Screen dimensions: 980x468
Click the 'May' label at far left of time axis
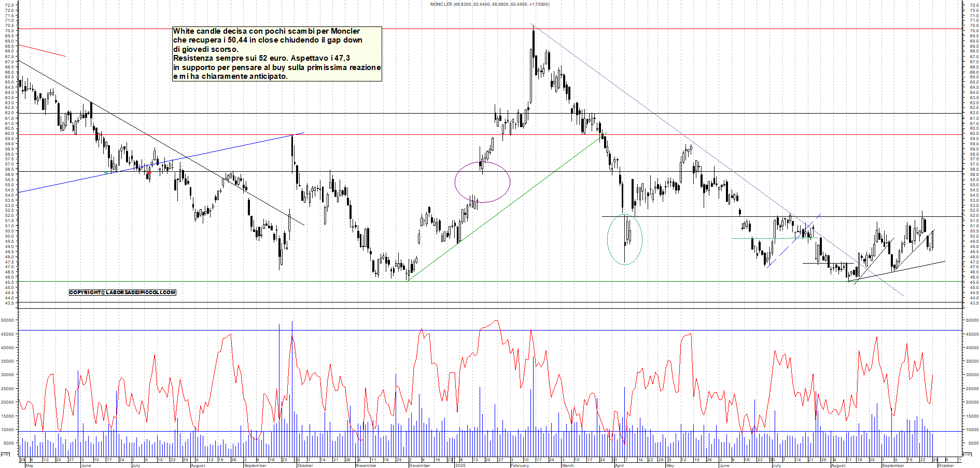(29, 465)
